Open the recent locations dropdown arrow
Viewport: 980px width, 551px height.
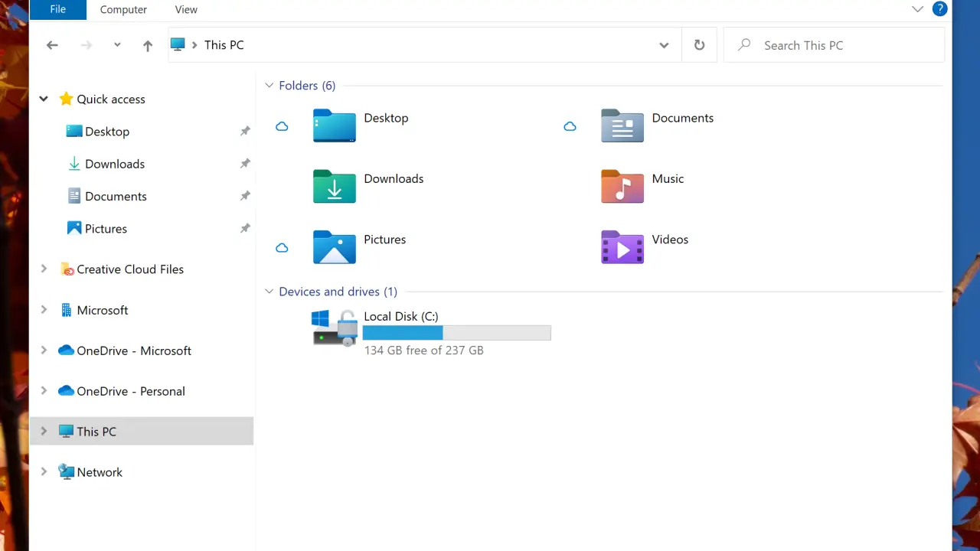click(x=117, y=45)
